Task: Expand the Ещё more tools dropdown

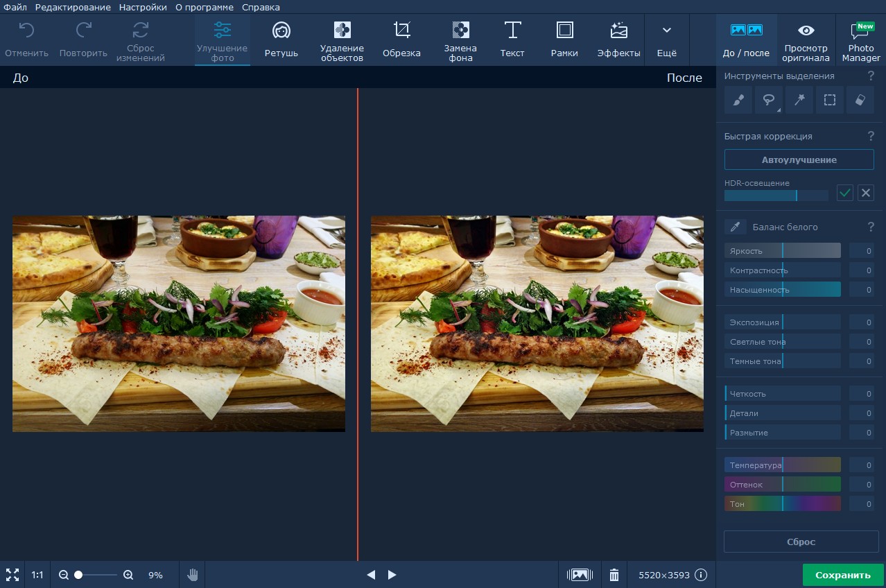Action: pos(666,40)
